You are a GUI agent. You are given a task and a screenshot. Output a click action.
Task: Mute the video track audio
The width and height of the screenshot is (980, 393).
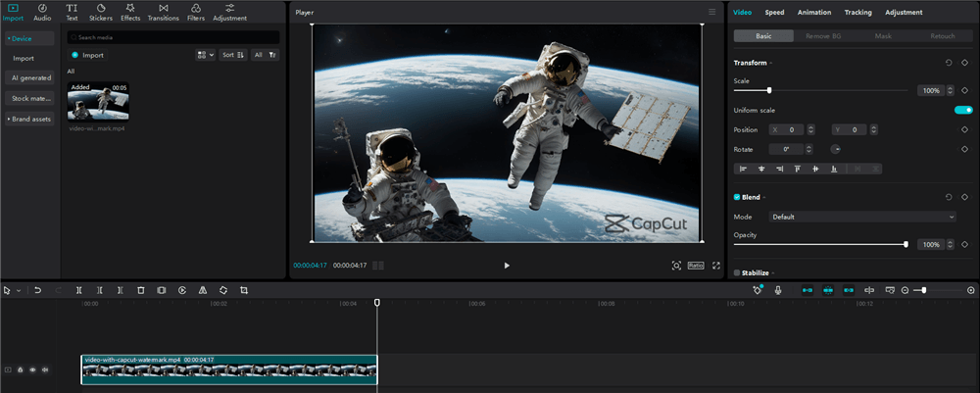coord(45,369)
